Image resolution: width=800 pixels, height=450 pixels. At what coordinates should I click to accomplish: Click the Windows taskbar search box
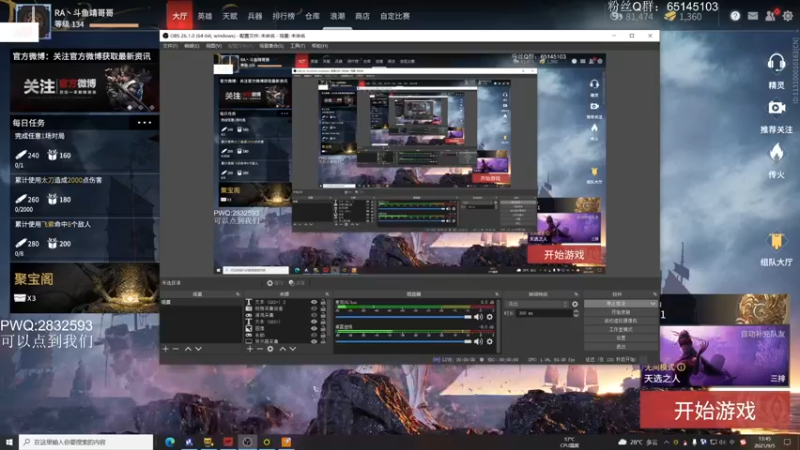86,442
